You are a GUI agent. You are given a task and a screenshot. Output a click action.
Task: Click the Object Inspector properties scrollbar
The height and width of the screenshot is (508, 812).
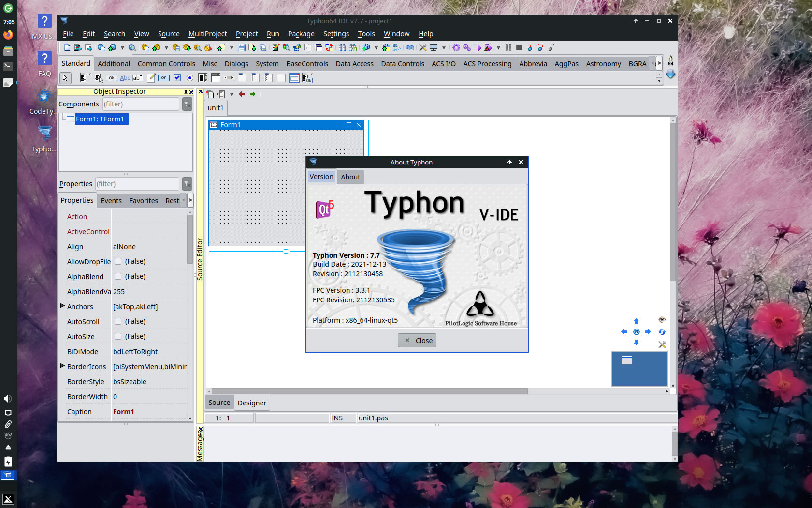pyautogui.click(x=190, y=239)
